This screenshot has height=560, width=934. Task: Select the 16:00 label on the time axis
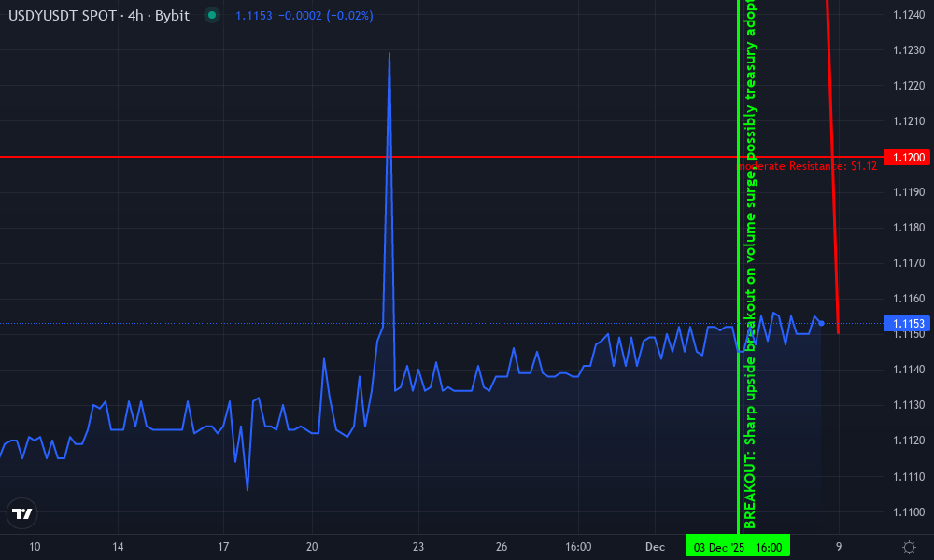pyautogui.click(x=578, y=545)
